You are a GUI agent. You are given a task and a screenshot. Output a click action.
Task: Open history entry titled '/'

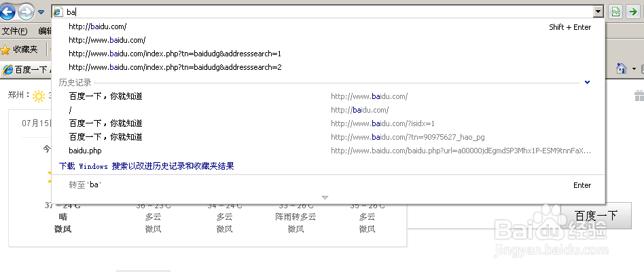(327, 110)
